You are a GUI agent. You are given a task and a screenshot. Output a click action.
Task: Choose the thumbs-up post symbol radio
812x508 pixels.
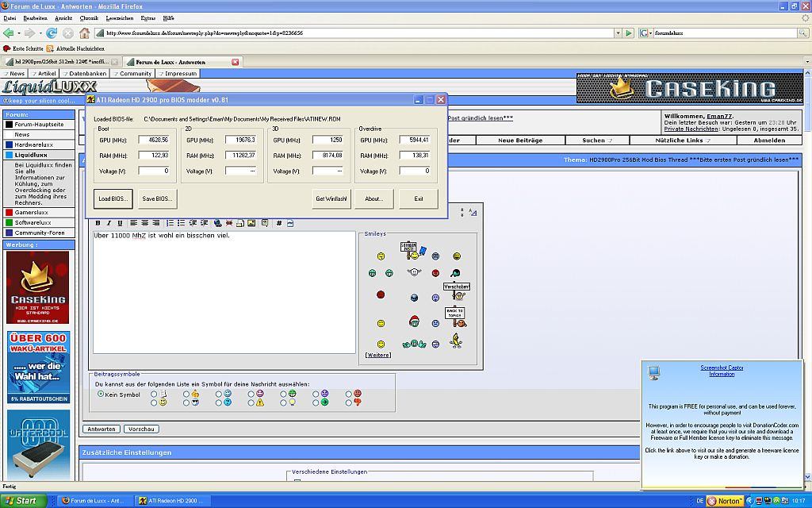[186, 394]
